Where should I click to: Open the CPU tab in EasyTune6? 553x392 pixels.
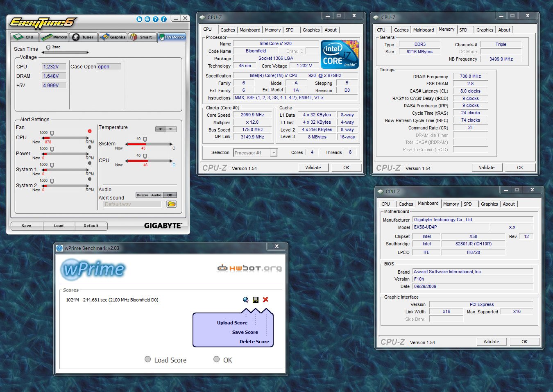(x=25, y=37)
